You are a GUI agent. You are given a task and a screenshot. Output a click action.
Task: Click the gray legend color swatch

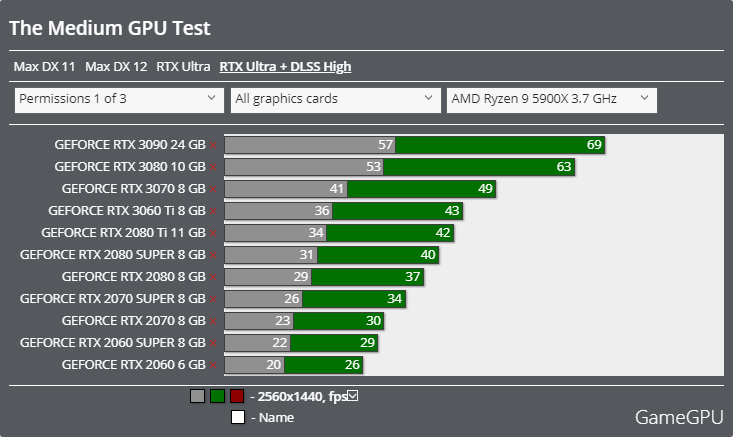point(197,396)
